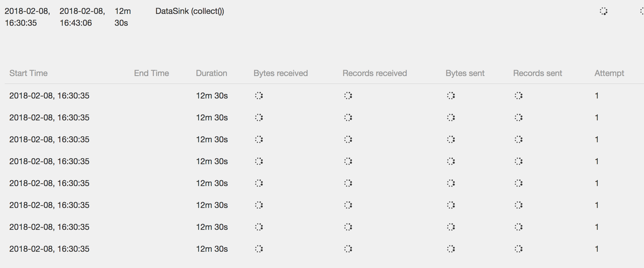Click the Bytes sent spinner in last row
The height and width of the screenshot is (268, 644).
[451, 249]
